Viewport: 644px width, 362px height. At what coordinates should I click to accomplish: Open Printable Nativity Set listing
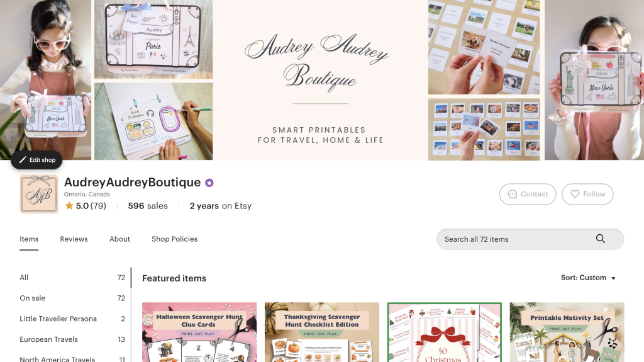pos(567,332)
